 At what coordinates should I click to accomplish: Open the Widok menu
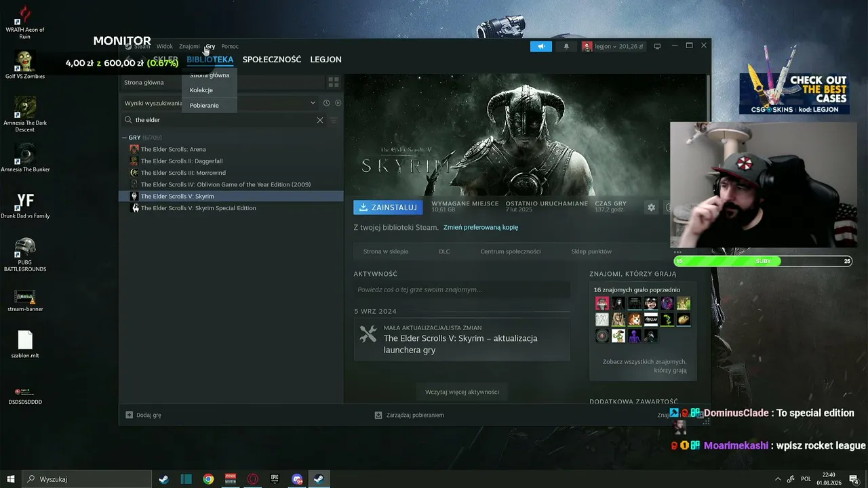165,46
